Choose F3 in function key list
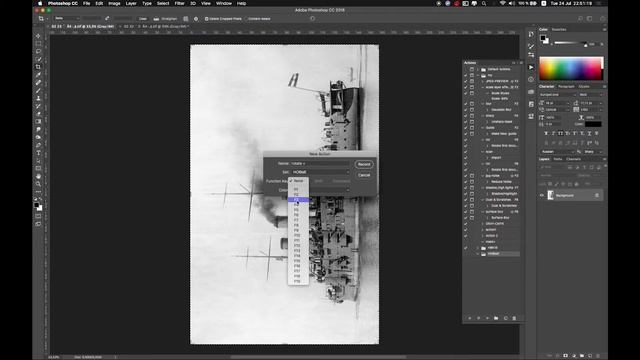640x360 pixels. (x=298, y=200)
